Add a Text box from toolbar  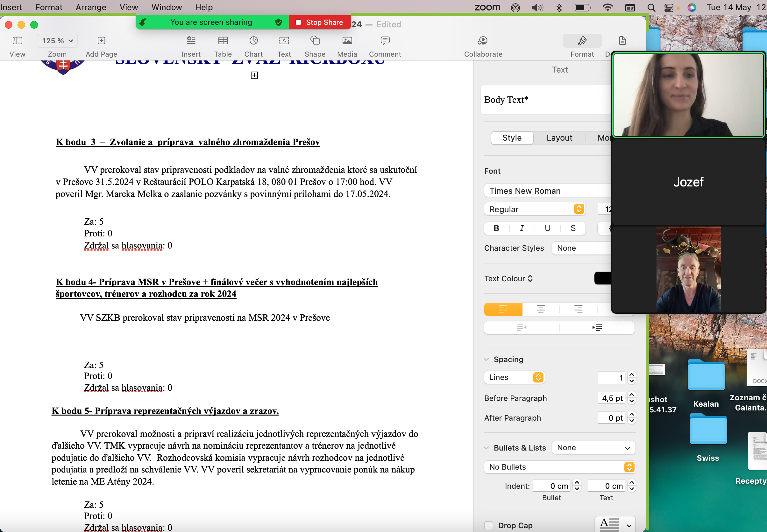coord(284,41)
